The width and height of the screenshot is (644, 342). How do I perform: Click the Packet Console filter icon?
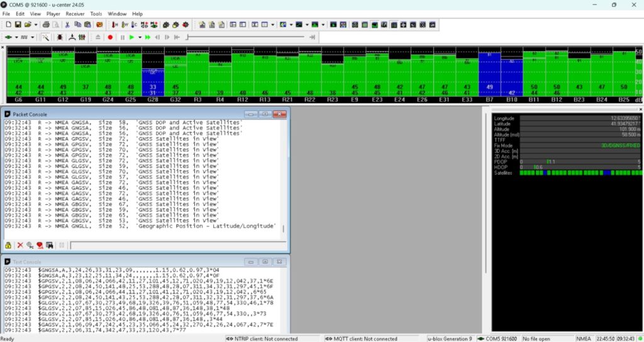40,245
